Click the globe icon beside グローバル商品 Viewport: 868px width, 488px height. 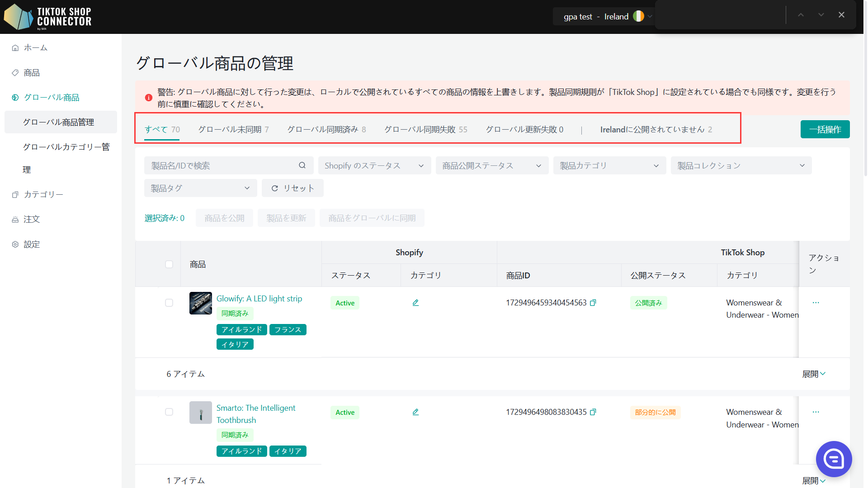tap(15, 98)
